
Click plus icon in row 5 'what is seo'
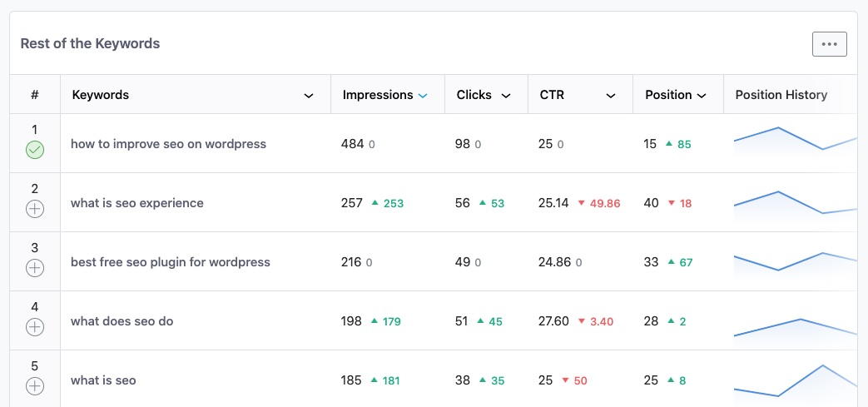35,386
